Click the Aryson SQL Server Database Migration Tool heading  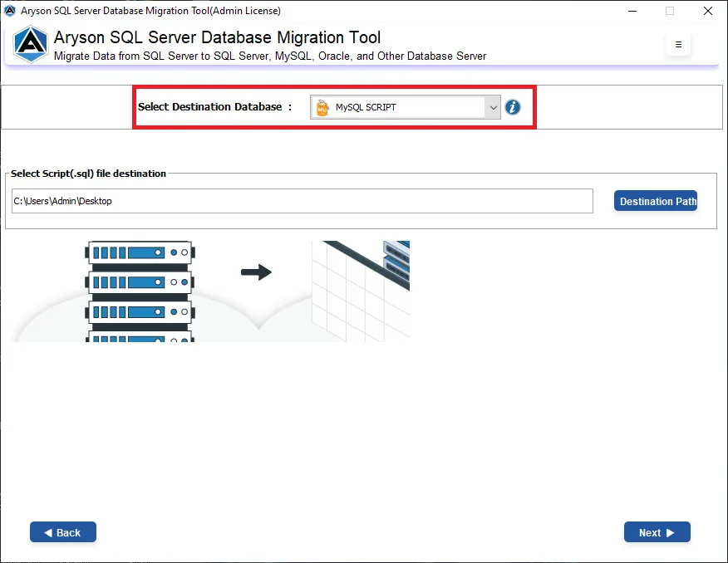point(217,37)
